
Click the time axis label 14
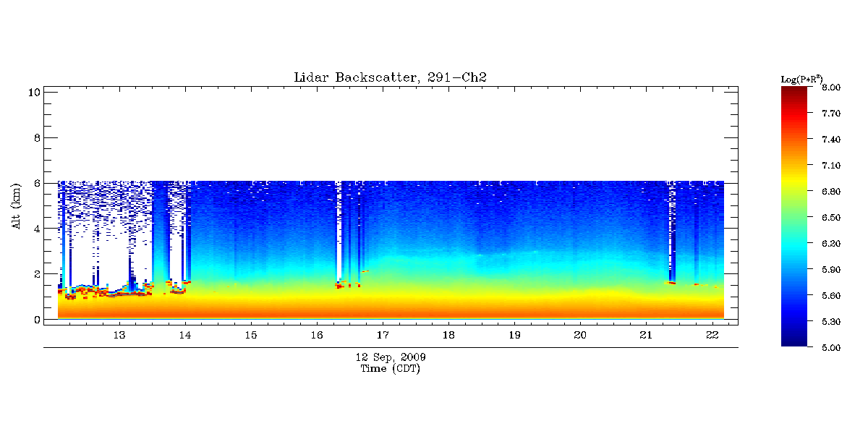[185, 336]
